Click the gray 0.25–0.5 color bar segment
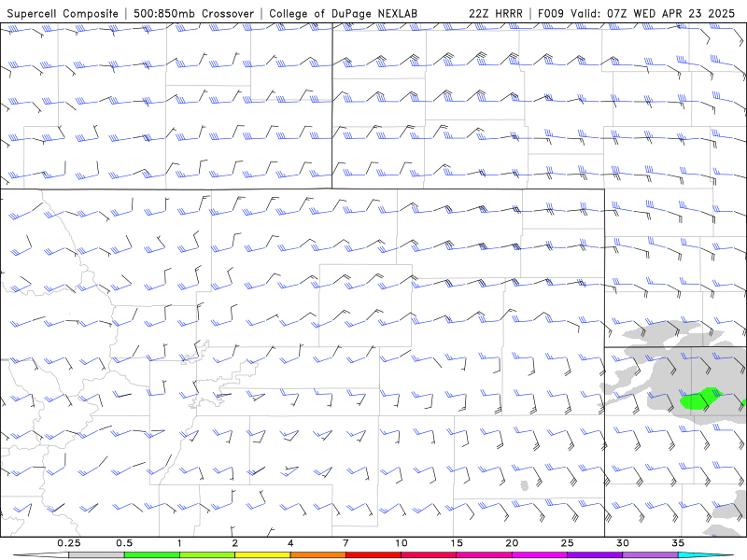 click(x=96, y=555)
